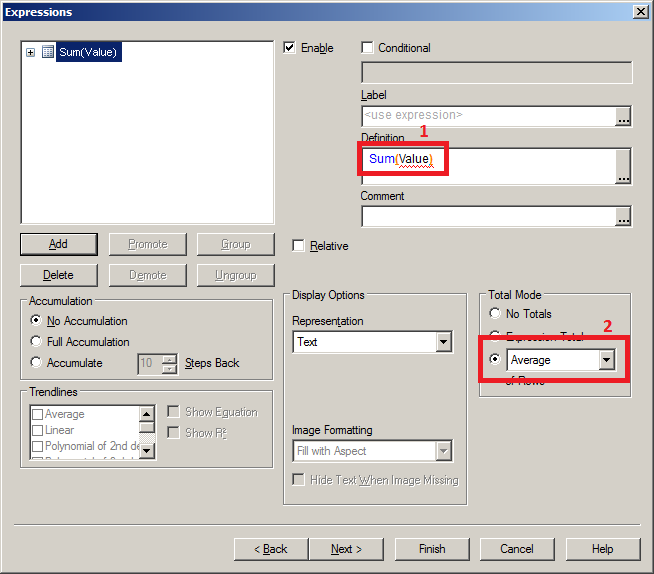Click the Comment input field
The image size is (654, 574).
click(488, 216)
